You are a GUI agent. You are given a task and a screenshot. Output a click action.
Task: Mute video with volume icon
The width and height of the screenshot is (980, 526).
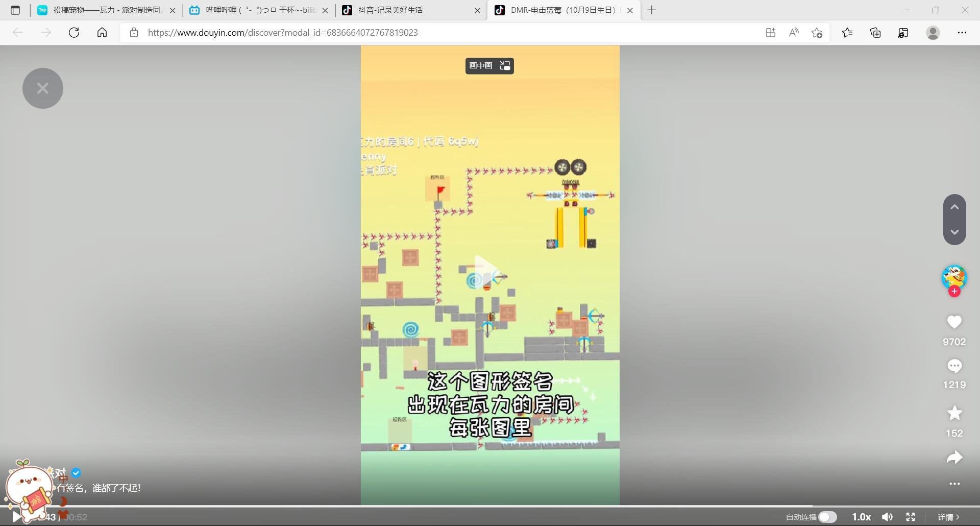[888, 517]
